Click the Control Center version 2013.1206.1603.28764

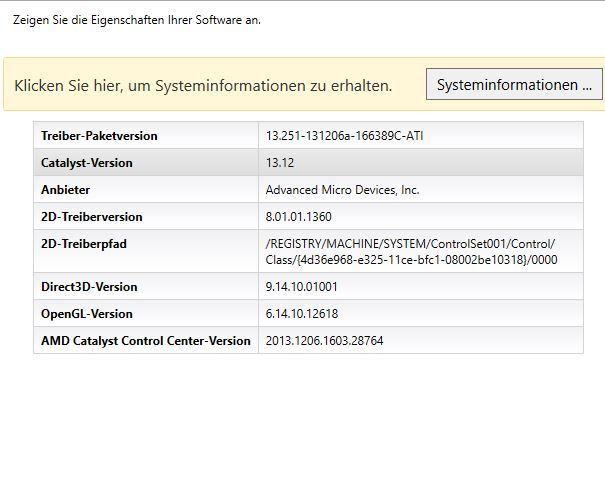tap(324, 341)
